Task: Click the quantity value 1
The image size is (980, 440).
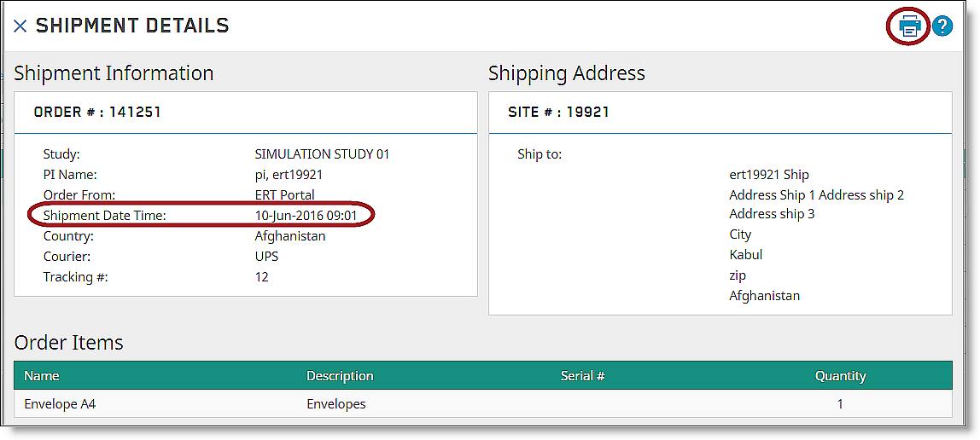Action: (x=840, y=404)
